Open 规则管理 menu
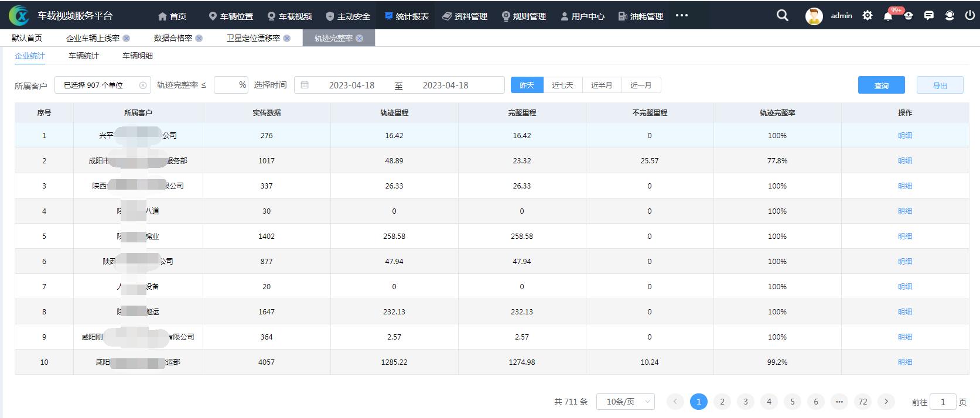The width and height of the screenshot is (980, 418). pyautogui.click(x=524, y=16)
